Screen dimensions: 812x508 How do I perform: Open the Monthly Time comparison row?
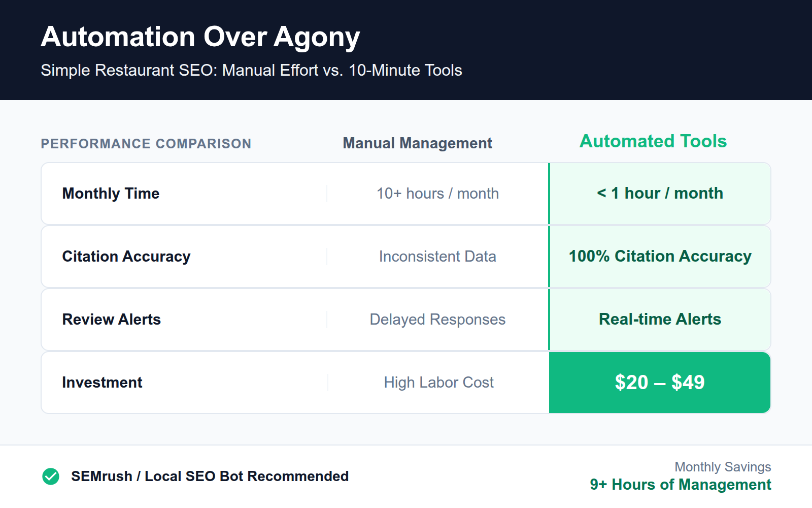point(110,193)
